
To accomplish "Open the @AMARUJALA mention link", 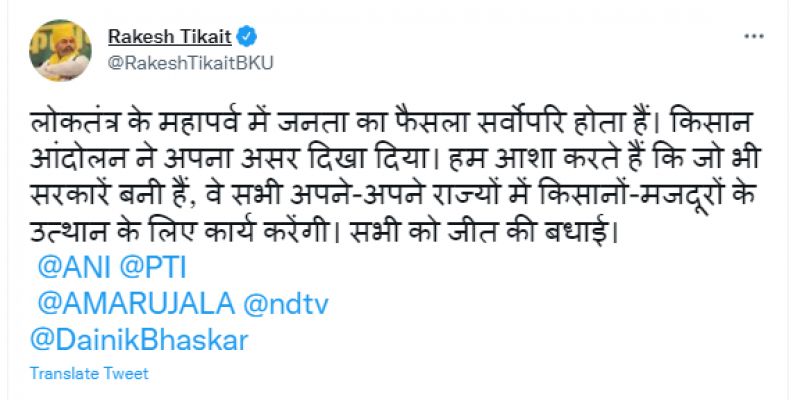I will [x=134, y=303].
